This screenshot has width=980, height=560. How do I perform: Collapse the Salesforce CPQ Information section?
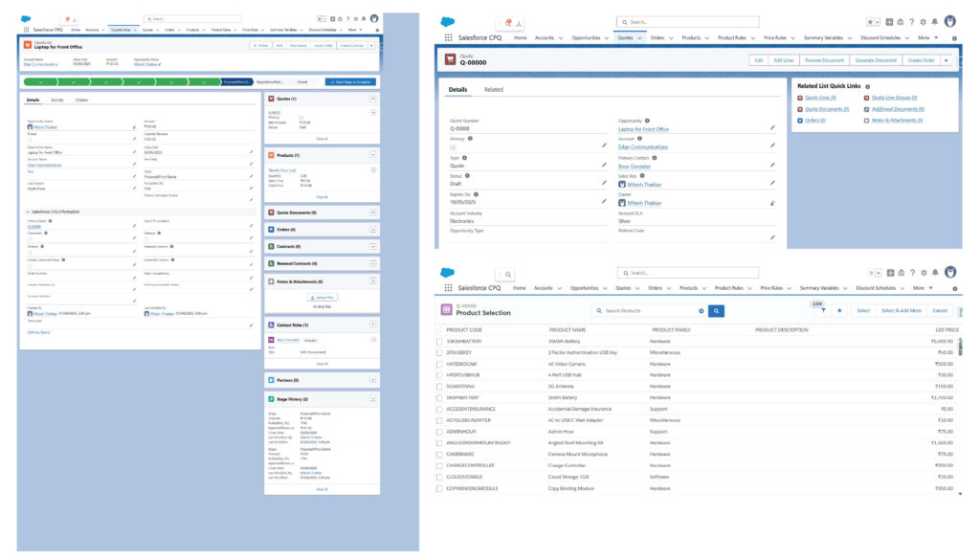click(x=28, y=212)
